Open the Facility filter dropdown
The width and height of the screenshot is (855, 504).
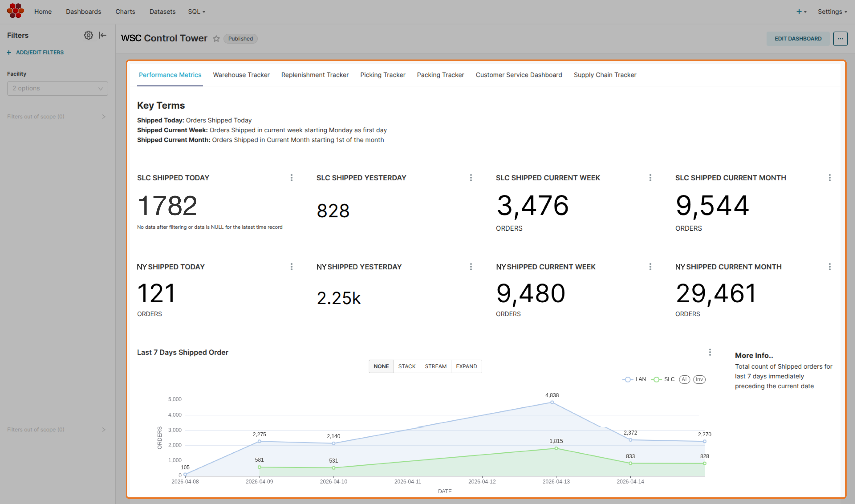tap(57, 88)
